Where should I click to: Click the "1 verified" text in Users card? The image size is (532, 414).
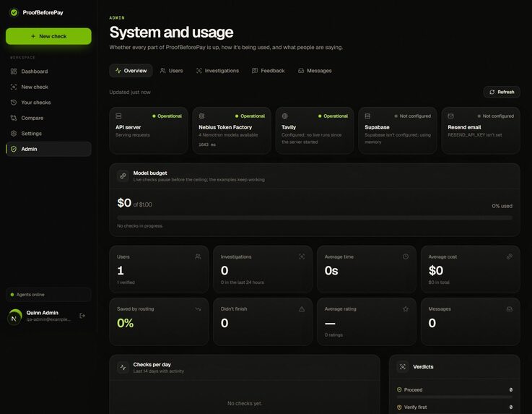pyautogui.click(x=126, y=283)
